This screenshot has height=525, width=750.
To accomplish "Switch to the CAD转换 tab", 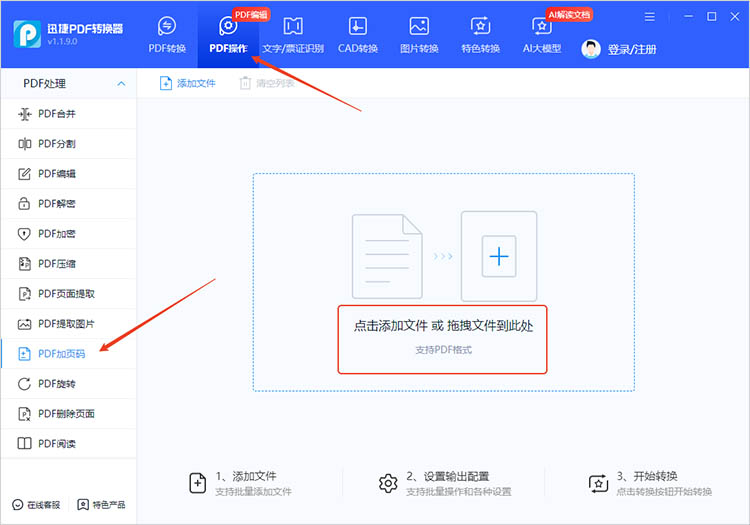I will 358,34.
